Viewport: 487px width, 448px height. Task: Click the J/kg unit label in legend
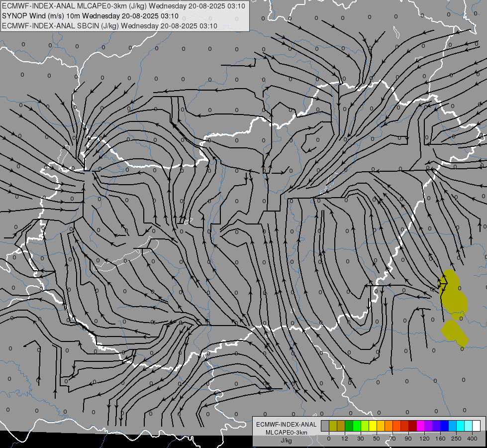coord(287,441)
